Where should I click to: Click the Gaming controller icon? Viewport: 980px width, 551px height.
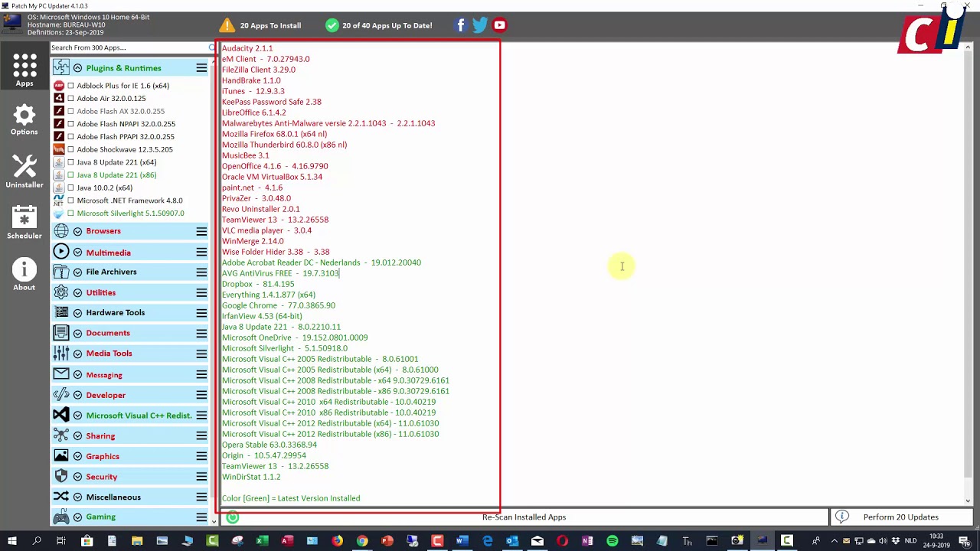coord(61,517)
